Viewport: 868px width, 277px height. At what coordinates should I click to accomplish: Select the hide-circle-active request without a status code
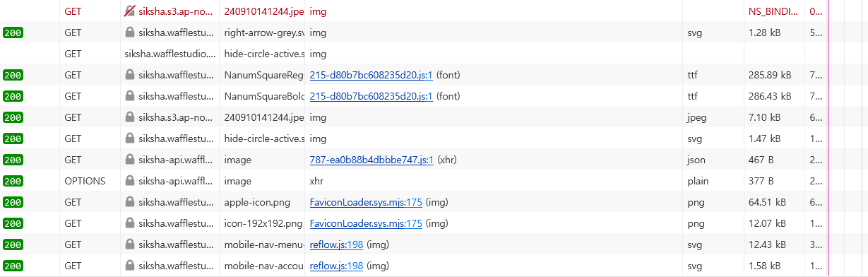tap(434, 54)
